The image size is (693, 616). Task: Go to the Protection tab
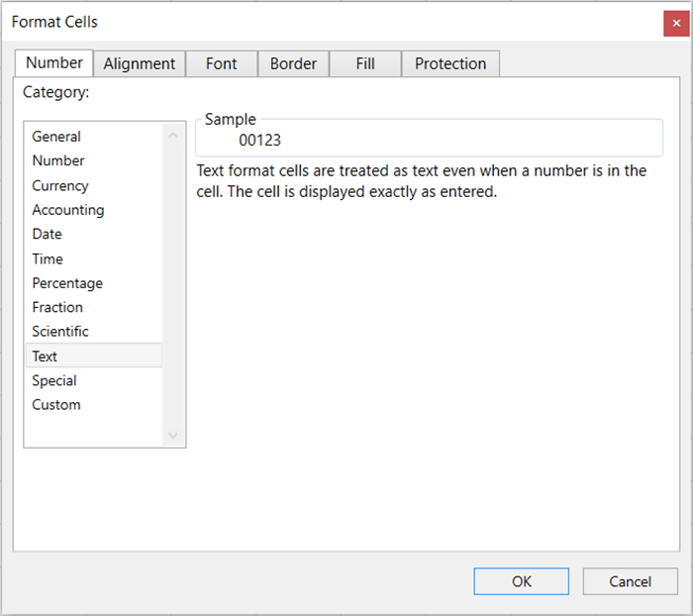point(450,63)
